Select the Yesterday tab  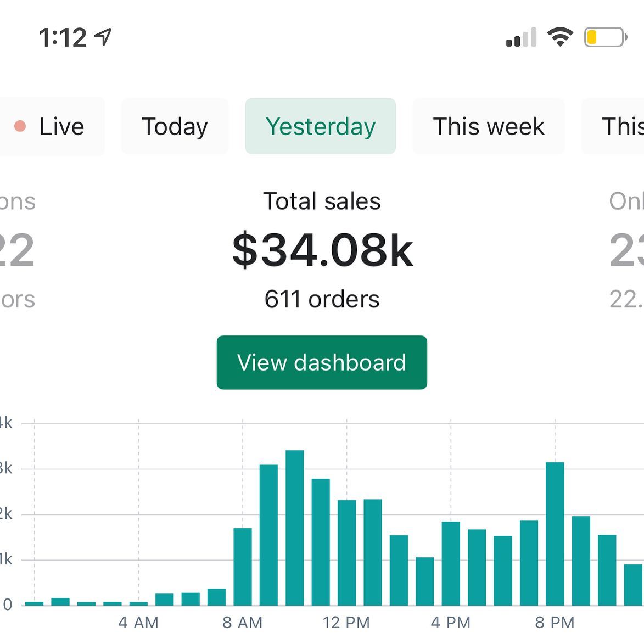pyautogui.click(x=321, y=126)
